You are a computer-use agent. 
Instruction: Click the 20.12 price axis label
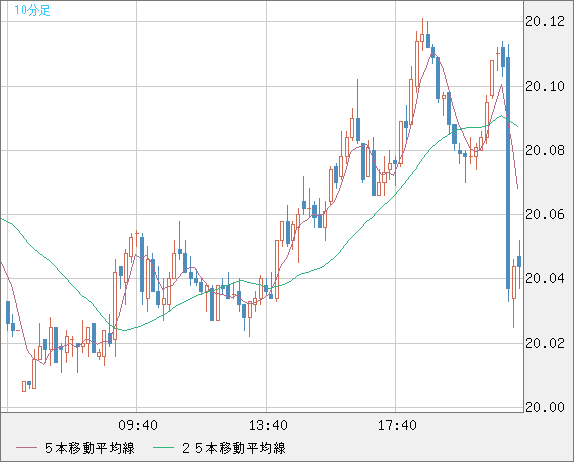[x=545, y=22]
